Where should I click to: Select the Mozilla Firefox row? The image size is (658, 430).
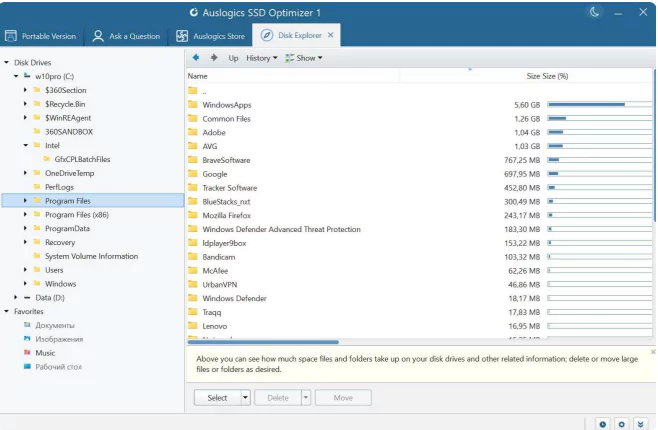tap(420, 215)
